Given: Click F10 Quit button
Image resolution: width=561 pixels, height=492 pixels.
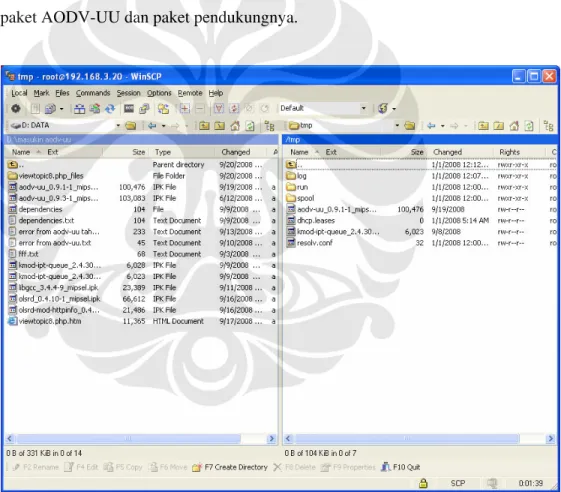Looking at the screenshot, I should [x=400, y=467].
